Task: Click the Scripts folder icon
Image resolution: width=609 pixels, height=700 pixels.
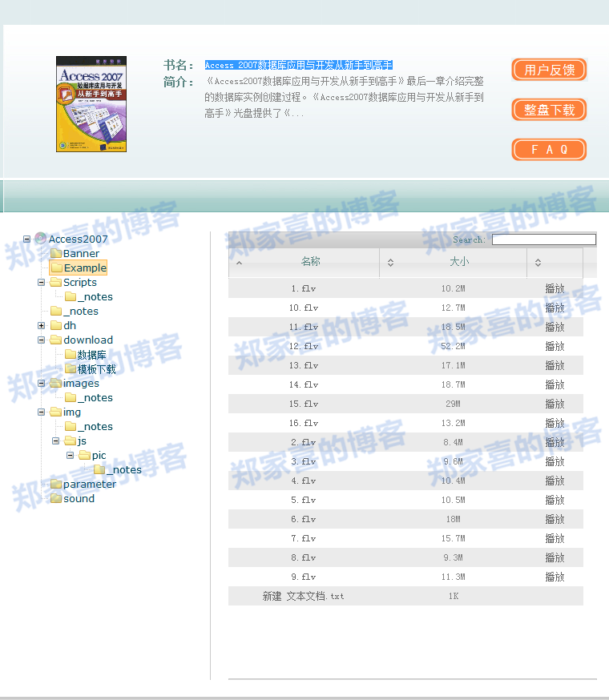Action: [x=56, y=282]
